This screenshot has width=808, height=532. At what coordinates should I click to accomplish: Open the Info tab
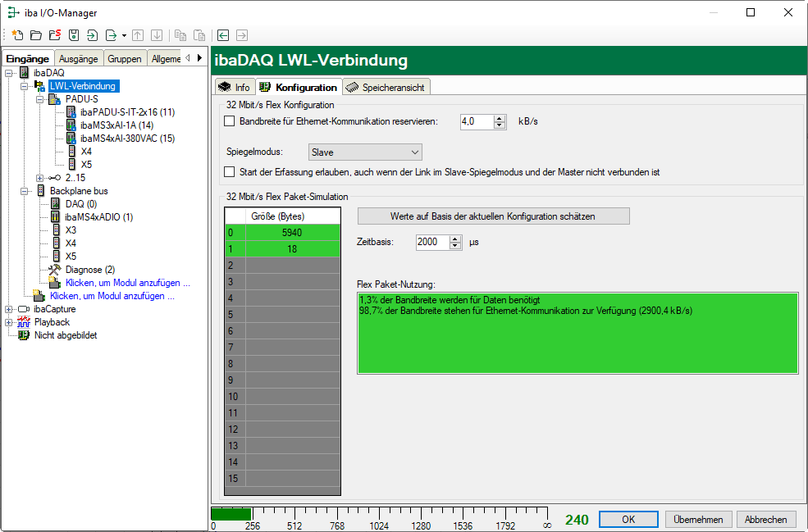point(235,87)
